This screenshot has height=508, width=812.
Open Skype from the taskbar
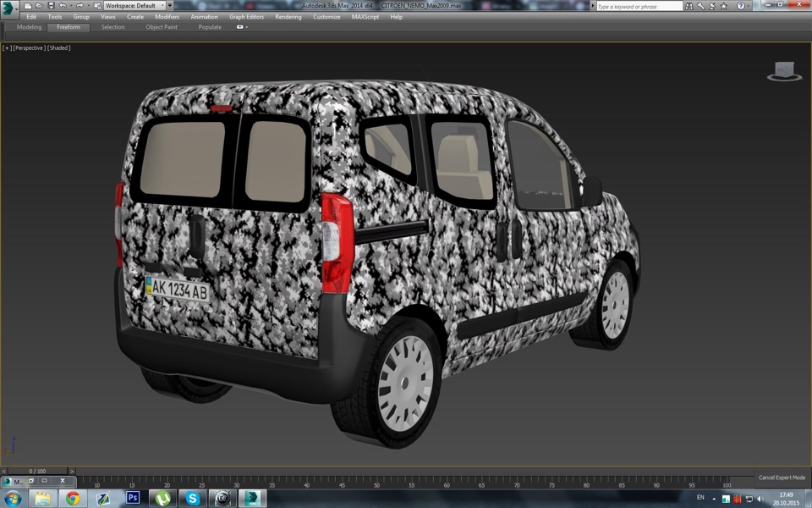pyautogui.click(x=193, y=499)
